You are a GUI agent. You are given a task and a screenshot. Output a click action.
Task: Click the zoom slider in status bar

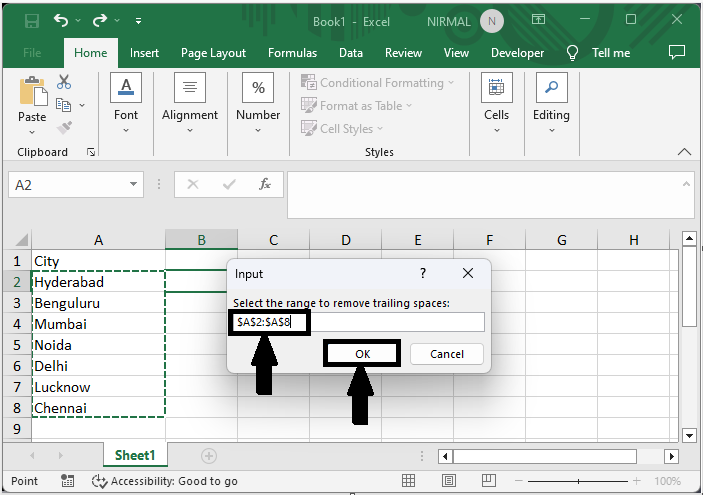(579, 481)
